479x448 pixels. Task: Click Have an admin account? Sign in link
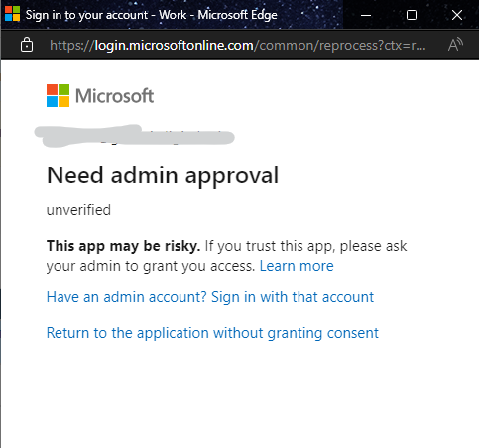[210, 297]
